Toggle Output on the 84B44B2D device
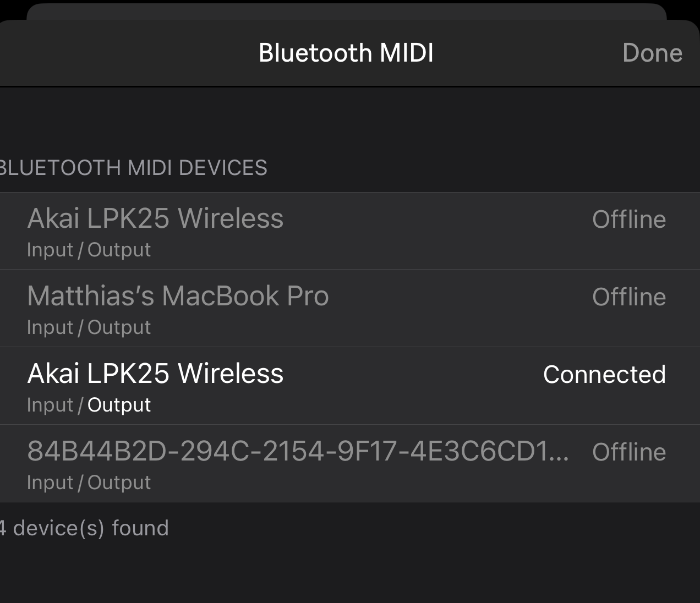This screenshot has width=700, height=603. (118, 482)
